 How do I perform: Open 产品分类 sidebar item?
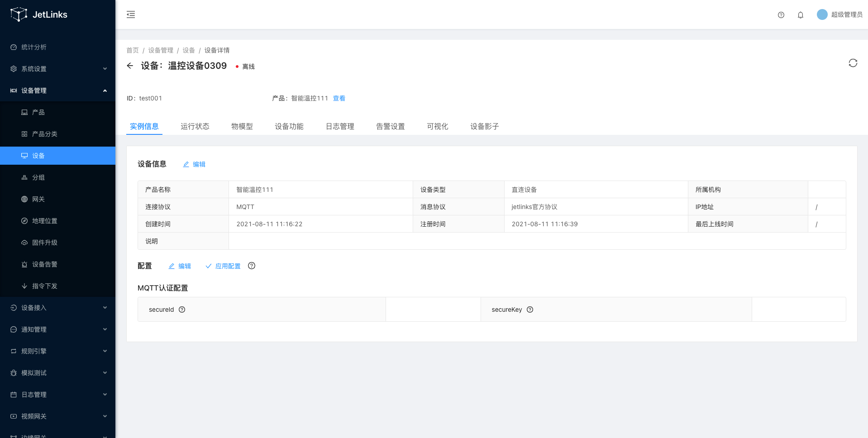(57, 134)
